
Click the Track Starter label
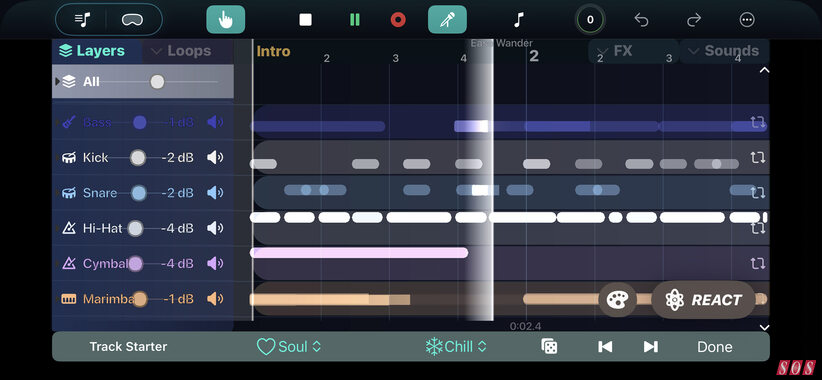(x=128, y=346)
